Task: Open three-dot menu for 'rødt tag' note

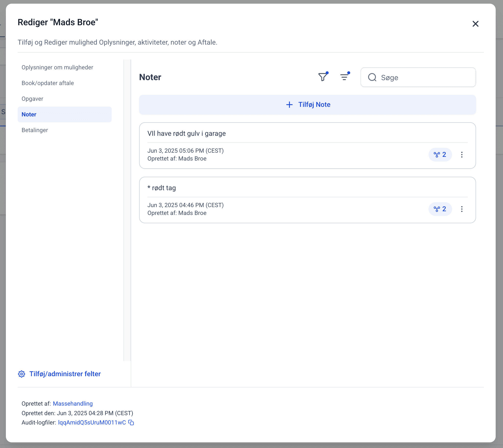Action: 462,209
